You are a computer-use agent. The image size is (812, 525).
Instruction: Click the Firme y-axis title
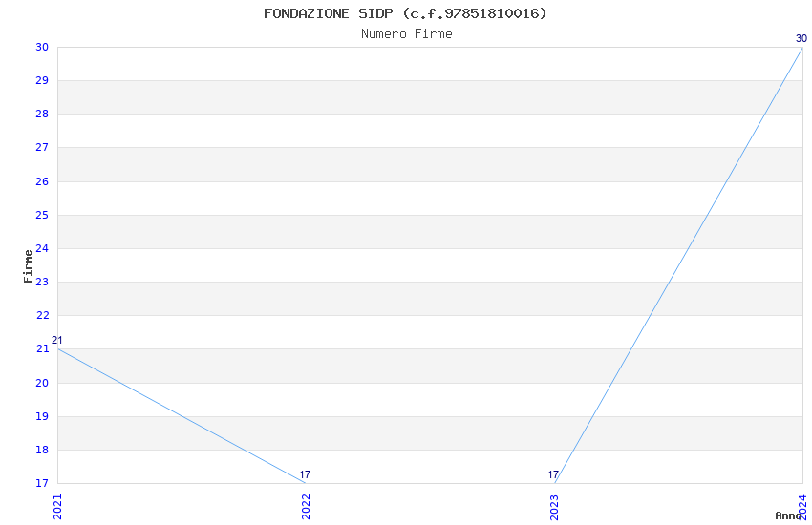(29, 265)
